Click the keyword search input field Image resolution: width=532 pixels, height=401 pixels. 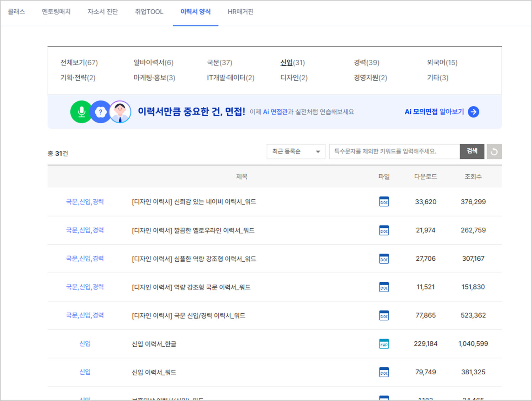pyautogui.click(x=394, y=152)
